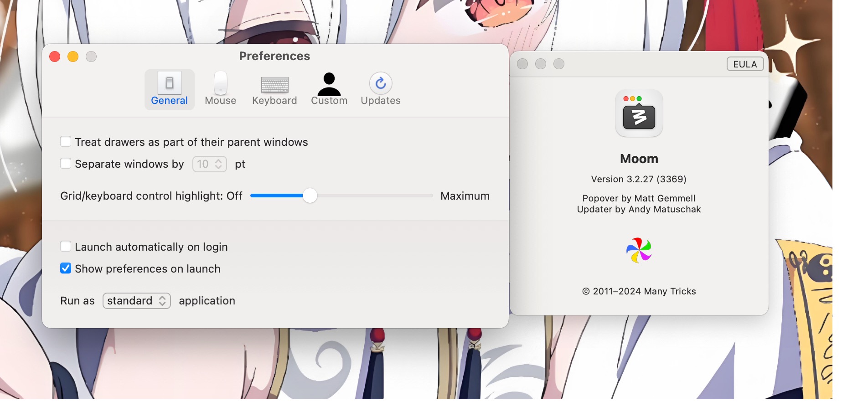Click the Many Tricks pinwheel logo
868x402 pixels.
click(639, 250)
